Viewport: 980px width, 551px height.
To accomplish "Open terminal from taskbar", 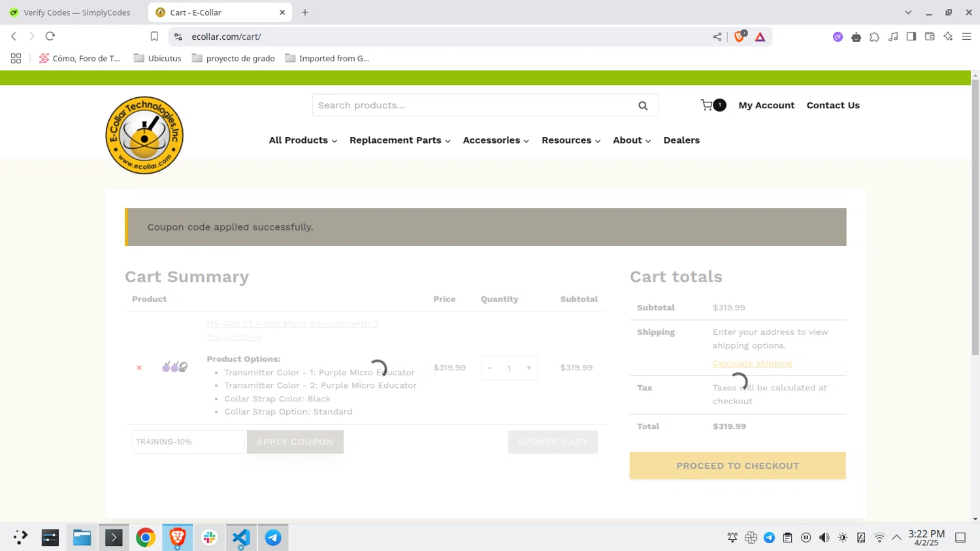I will [114, 537].
